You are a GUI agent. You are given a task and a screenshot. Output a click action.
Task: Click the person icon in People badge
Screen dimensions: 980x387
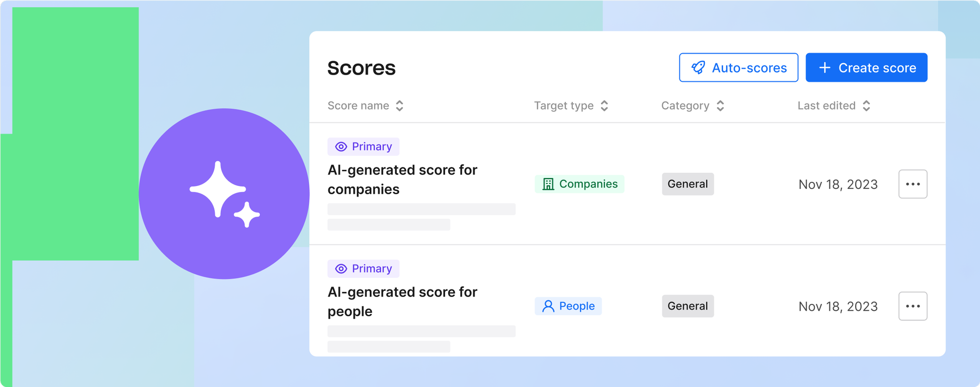(547, 306)
